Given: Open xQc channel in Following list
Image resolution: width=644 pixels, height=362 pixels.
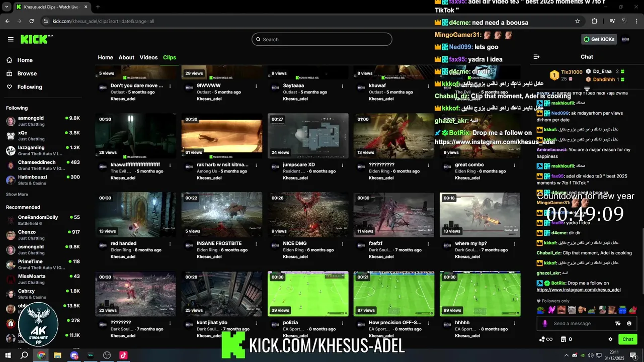Looking at the screenshot, I should pyautogui.click(x=43, y=136).
